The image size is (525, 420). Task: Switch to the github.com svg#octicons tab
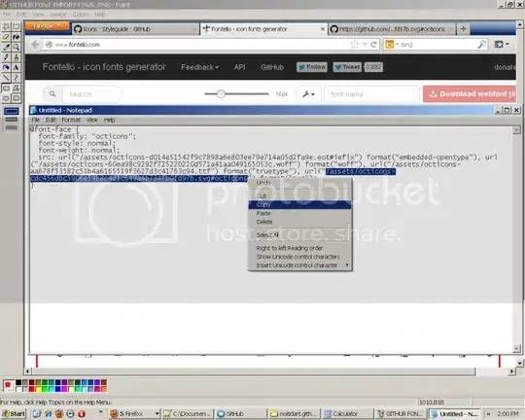point(392,29)
